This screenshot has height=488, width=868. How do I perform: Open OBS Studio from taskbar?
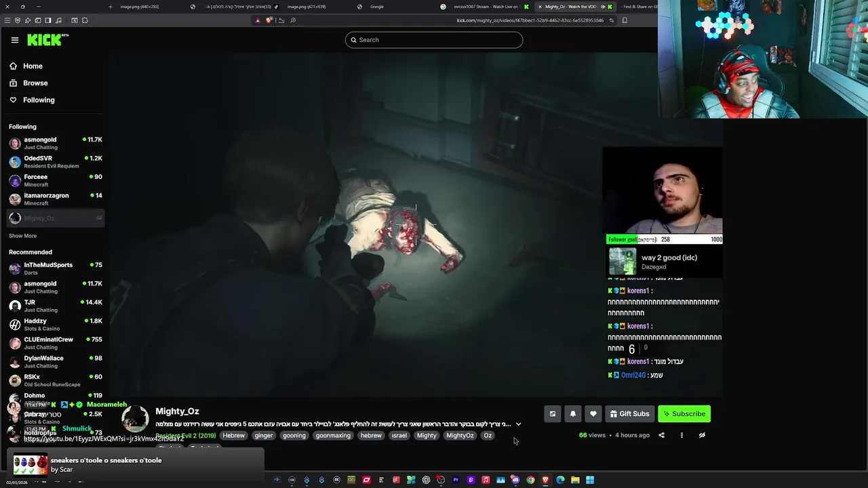(441, 480)
